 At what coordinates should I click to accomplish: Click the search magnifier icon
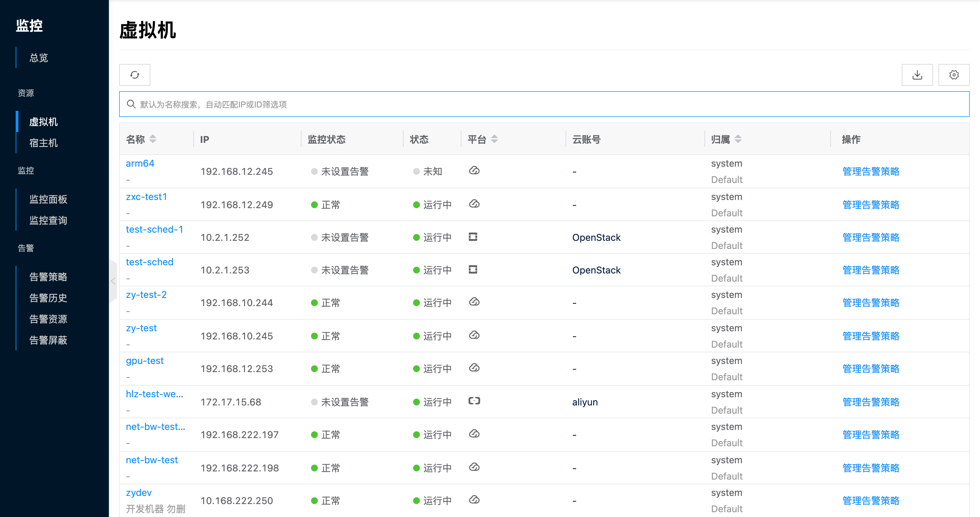coord(131,104)
